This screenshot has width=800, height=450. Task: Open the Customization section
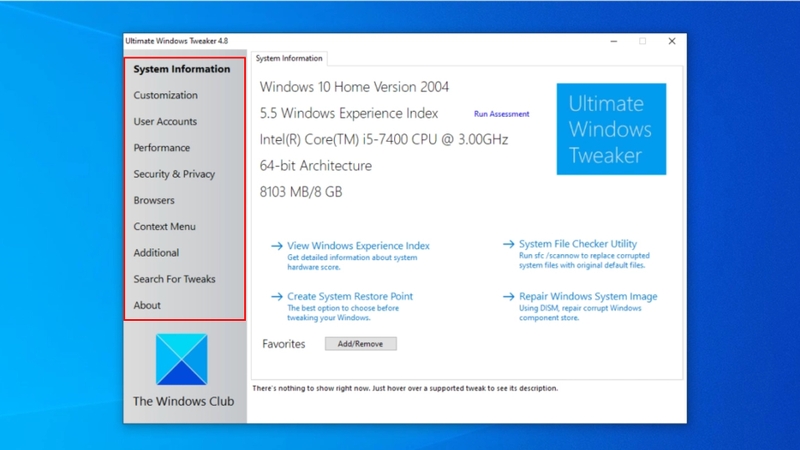click(165, 95)
